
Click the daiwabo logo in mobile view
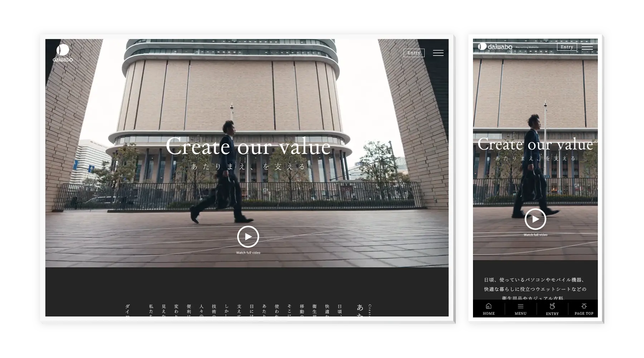tap(495, 47)
